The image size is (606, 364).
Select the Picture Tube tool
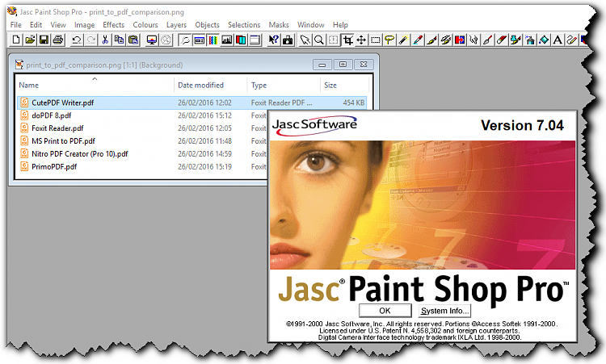516,40
